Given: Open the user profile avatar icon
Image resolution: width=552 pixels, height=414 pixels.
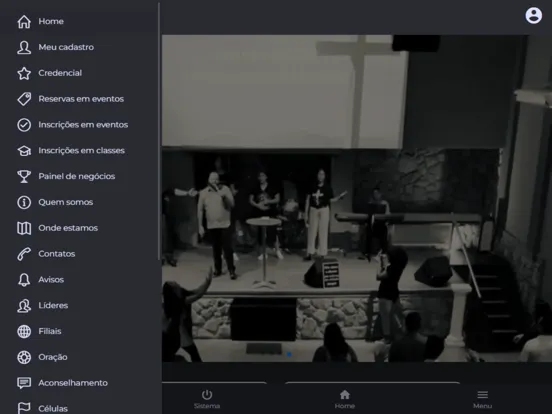Looking at the screenshot, I should coord(534,15).
